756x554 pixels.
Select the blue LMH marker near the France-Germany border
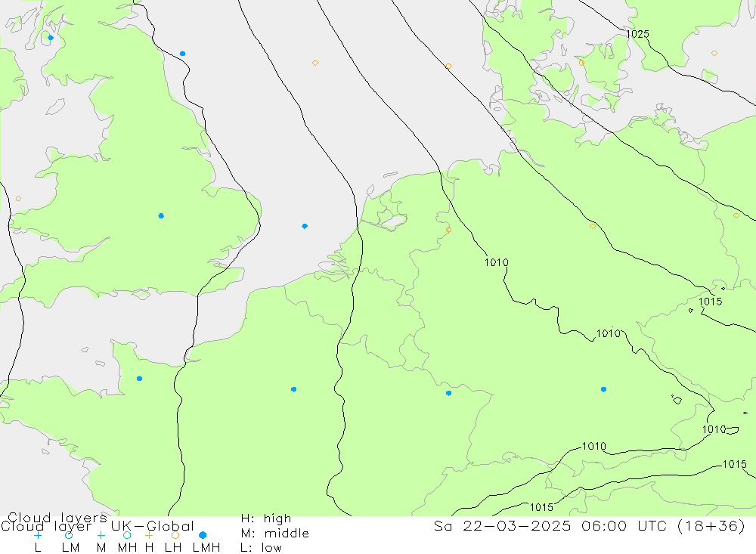coord(448,393)
